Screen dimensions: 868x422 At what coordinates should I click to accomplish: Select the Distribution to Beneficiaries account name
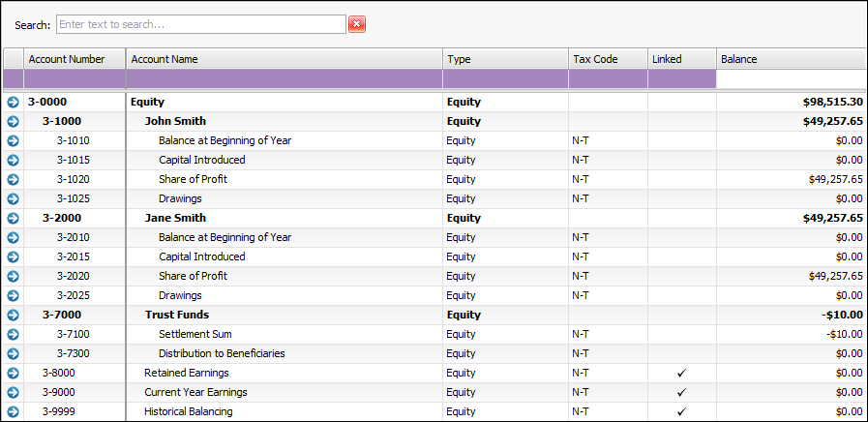click(x=222, y=353)
